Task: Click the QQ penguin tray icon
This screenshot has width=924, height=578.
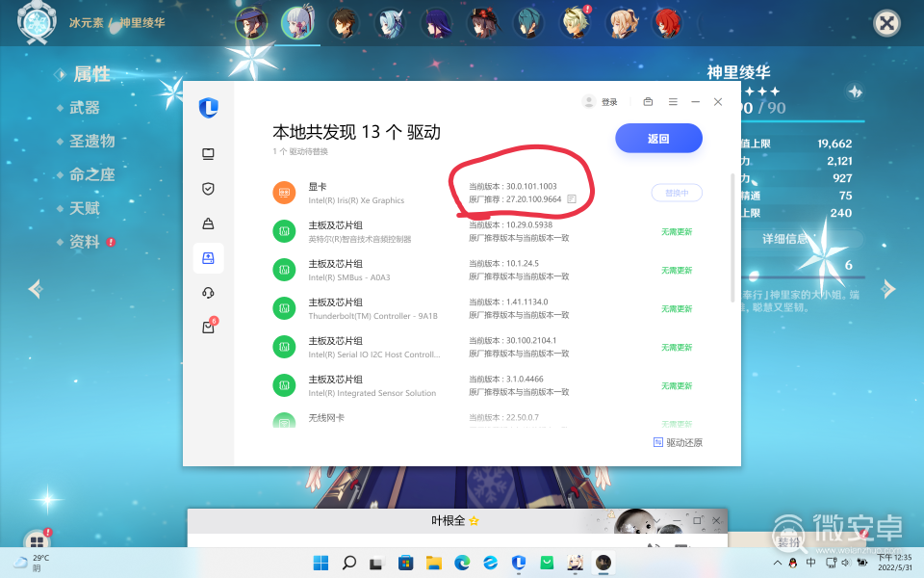Action: 793,563
